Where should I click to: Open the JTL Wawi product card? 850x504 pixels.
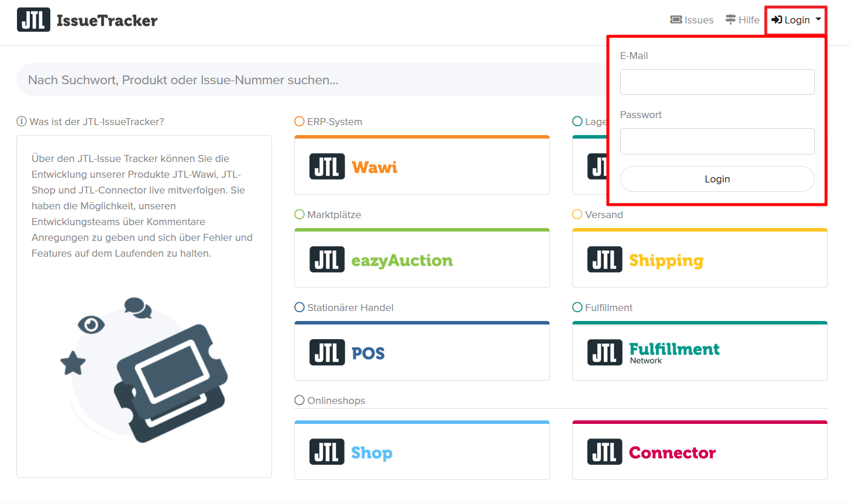[421, 167]
